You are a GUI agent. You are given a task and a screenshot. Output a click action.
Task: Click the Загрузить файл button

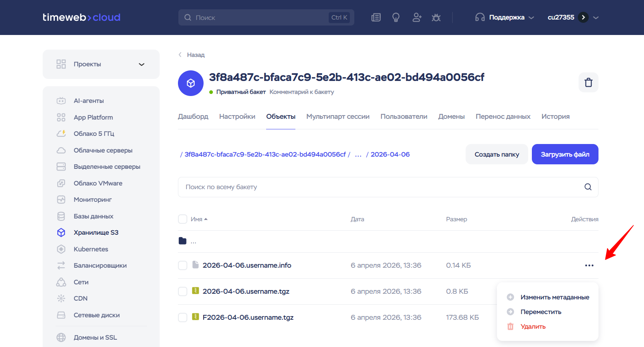[x=565, y=154]
